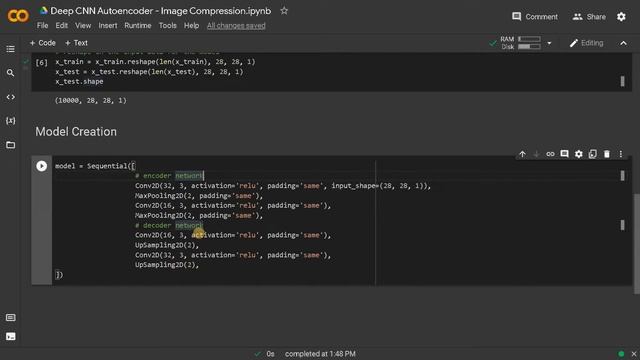
Task: Expand runtime connection dropdown arrow
Action: [549, 43]
